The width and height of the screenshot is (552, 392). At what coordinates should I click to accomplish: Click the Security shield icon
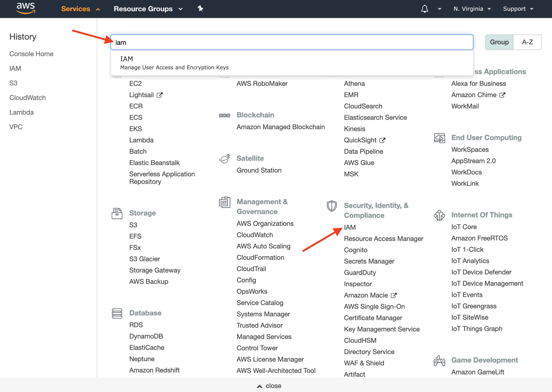pos(332,206)
